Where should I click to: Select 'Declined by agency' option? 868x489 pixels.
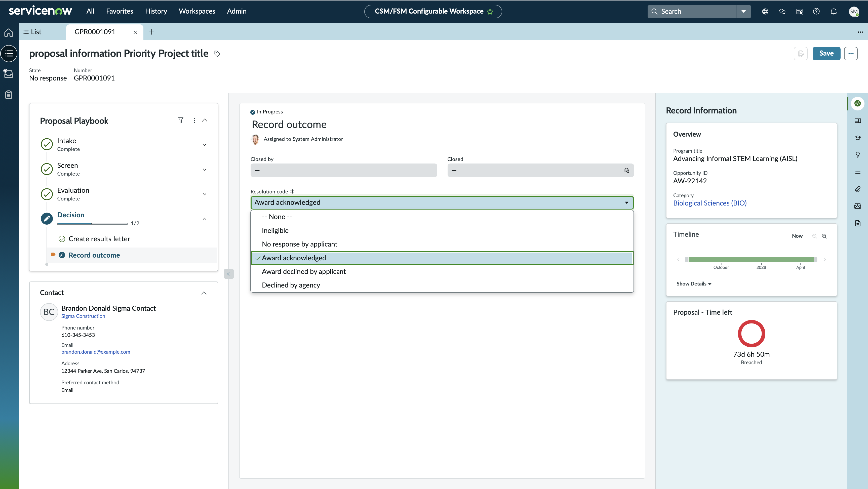(442, 285)
